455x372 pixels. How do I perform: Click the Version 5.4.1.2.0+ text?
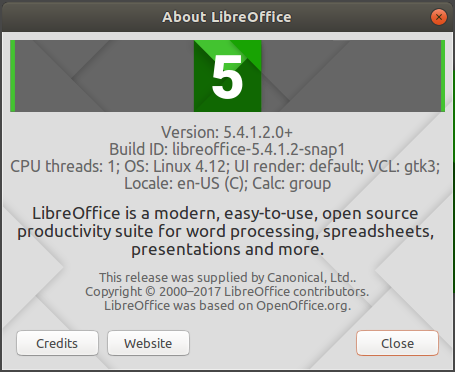227,132
